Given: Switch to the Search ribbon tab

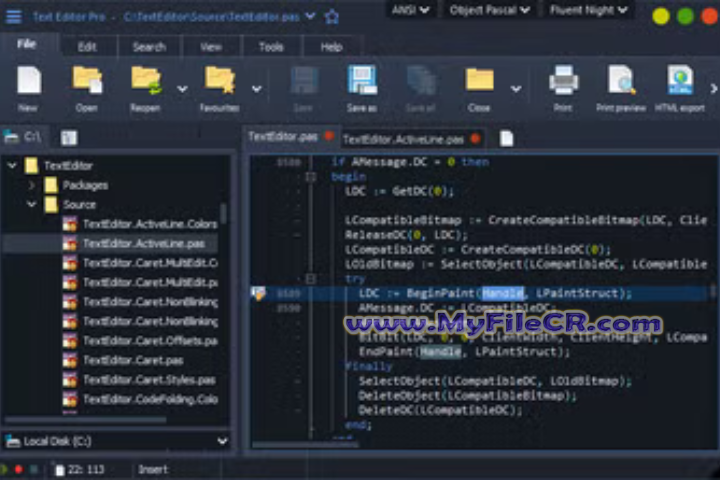Looking at the screenshot, I should click(x=149, y=47).
